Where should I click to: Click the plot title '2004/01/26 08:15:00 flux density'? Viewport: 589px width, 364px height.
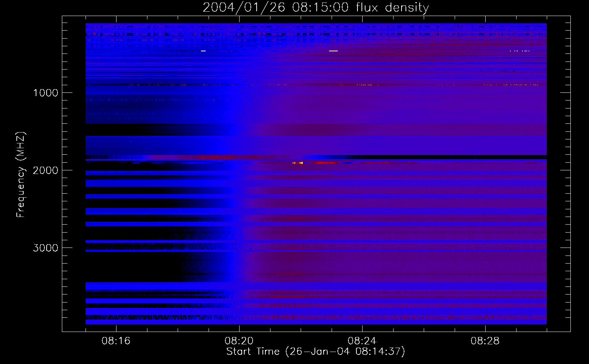pyautogui.click(x=316, y=7)
